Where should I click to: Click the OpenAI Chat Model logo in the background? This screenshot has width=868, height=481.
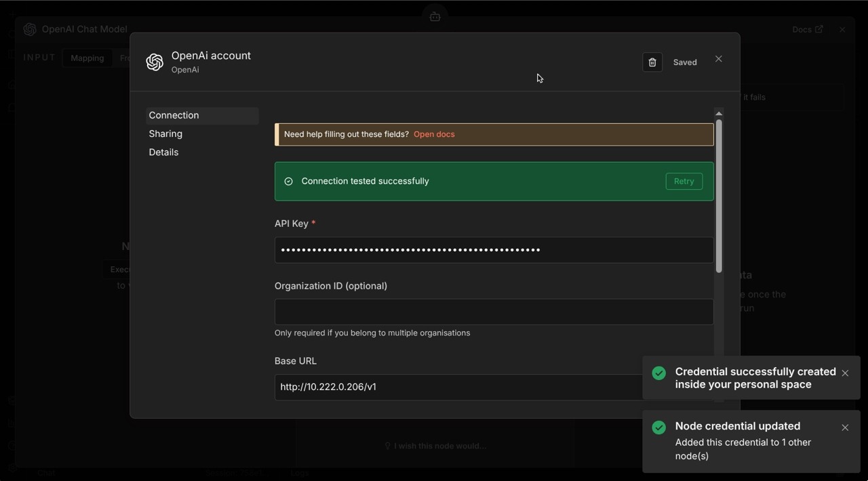click(30, 29)
